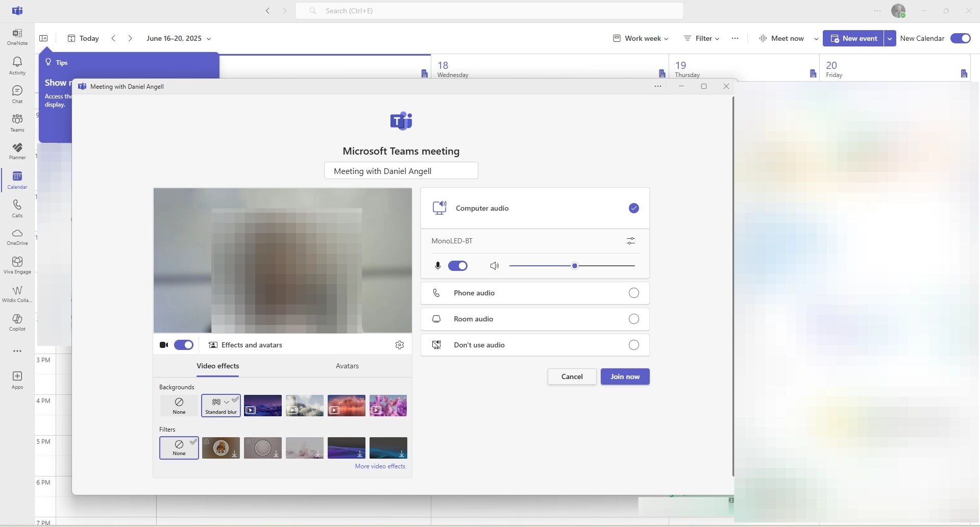Image resolution: width=980 pixels, height=527 pixels.
Task: Edit the meeting name field
Action: [401, 171]
